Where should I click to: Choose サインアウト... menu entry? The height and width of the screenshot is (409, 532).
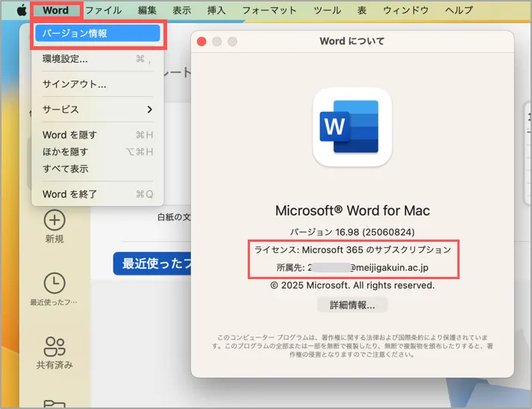98,84
